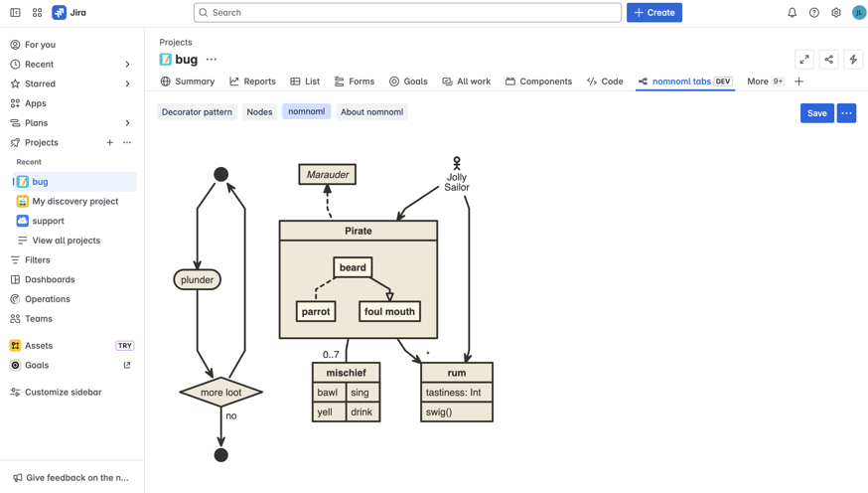The image size is (868, 493).
Task: Switch to the Reports tab
Action: [x=252, y=82]
